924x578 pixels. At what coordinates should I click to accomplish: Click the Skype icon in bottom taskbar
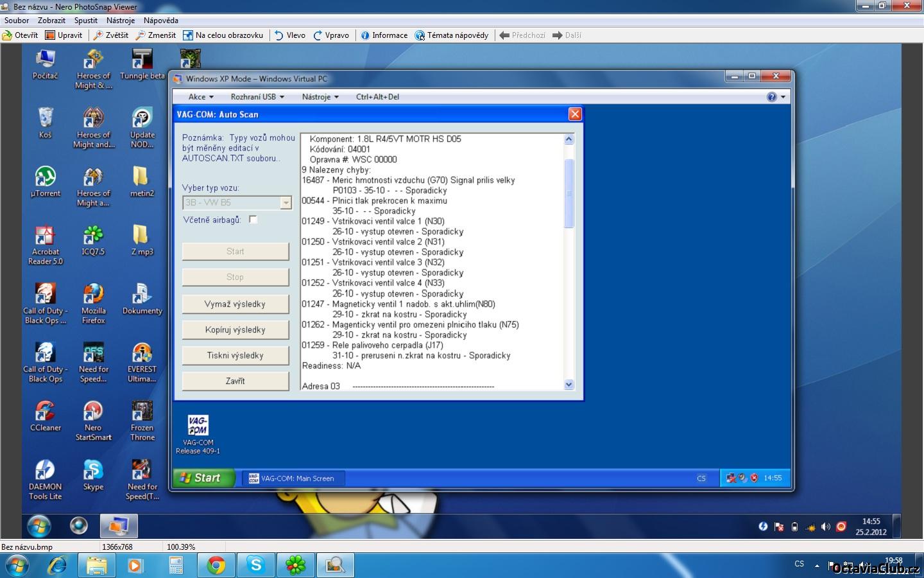(256, 565)
